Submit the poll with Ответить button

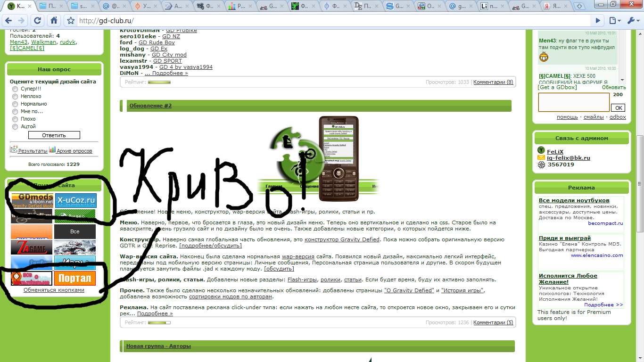(x=54, y=135)
